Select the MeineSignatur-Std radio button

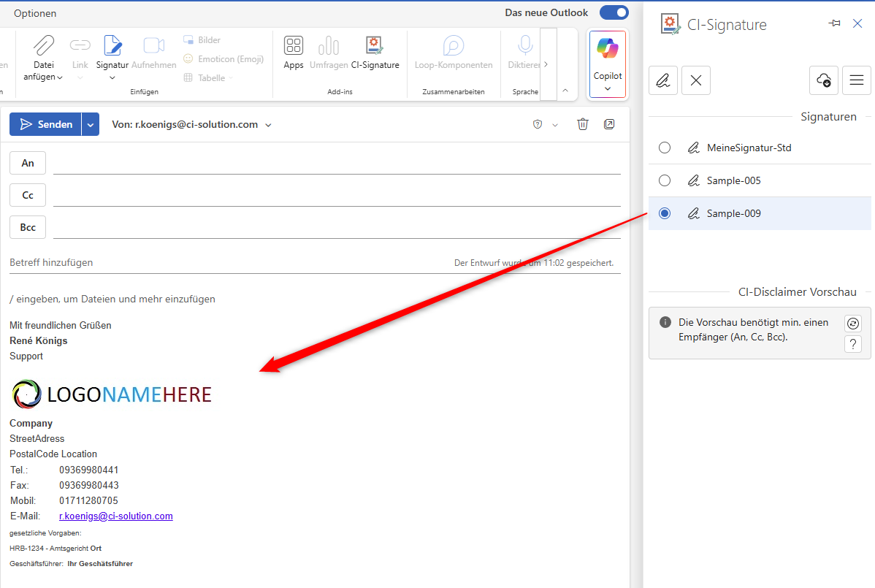coord(665,148)
